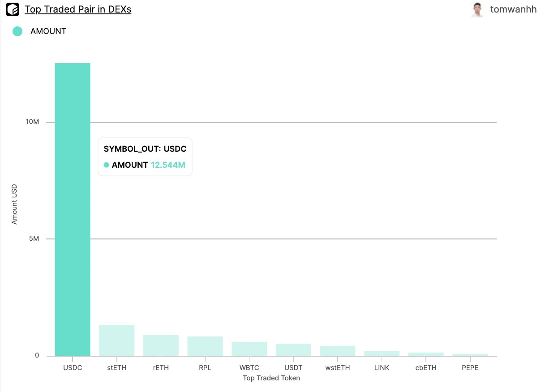Click the USDC x-axis label
This screenshot has height=392, width=541.
(x=73, y=368)
